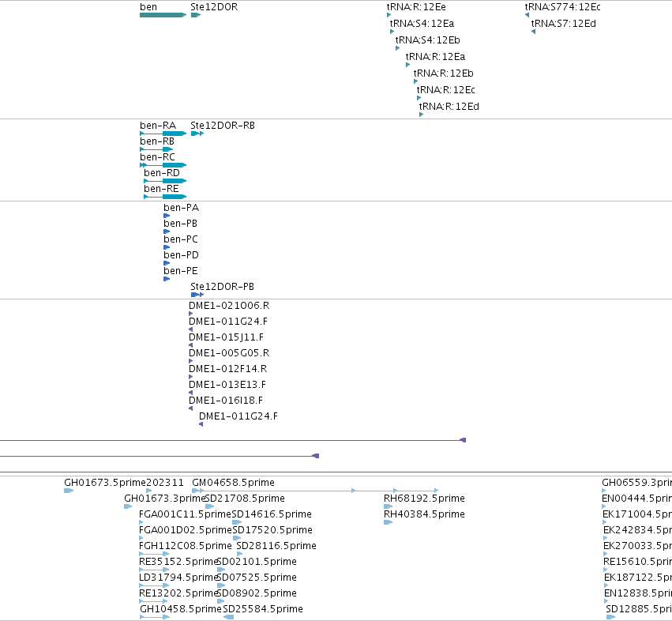Image resolution: width=672 pixels, height=621 pixels.
Task: Select the SD07525.5prime label
Action: [x=257, y=578]
